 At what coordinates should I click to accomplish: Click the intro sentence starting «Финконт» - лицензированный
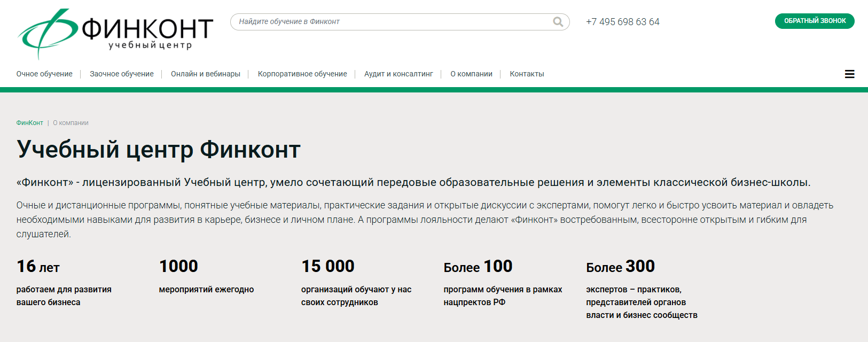pyautogui.click(x=413, y=183)
